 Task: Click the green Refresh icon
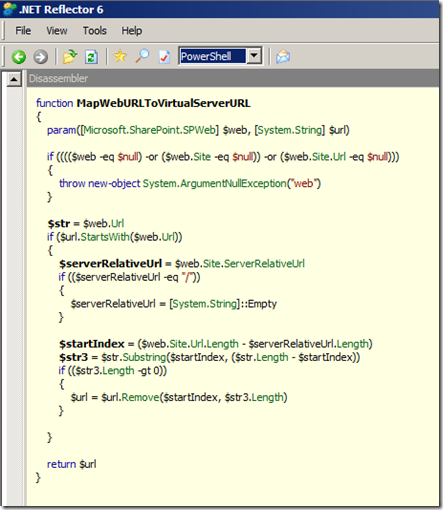91,57
